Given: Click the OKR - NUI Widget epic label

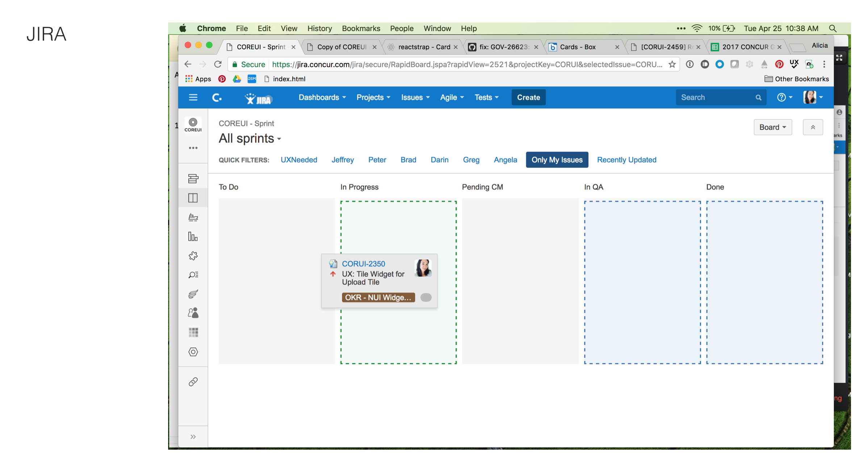Looking at the screenshot, I should coord(378,298).
